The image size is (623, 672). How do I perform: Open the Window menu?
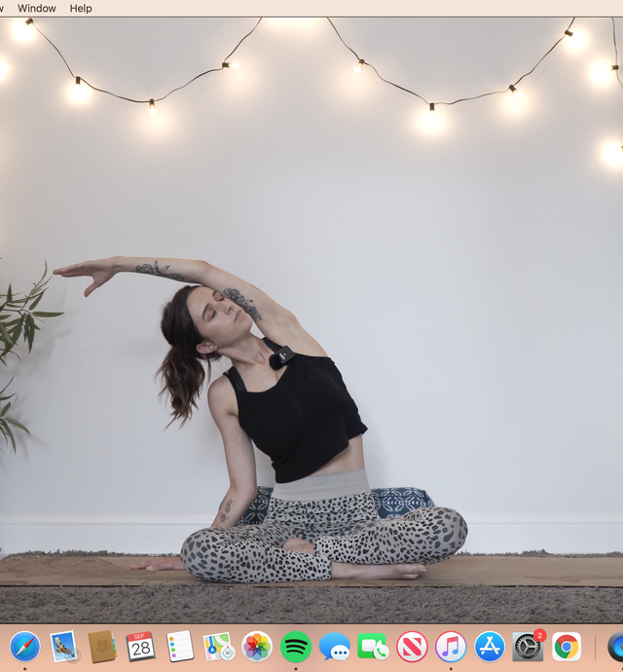pyautogui.click(x=37, y=8)
